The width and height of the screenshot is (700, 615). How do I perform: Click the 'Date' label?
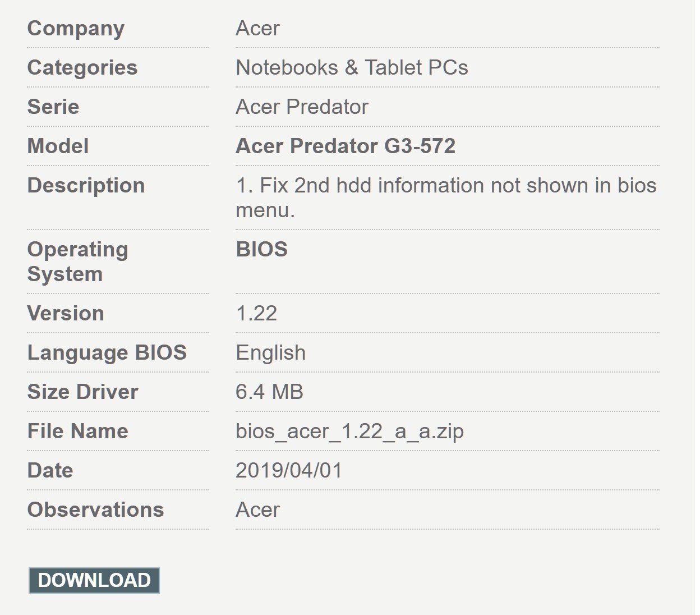(50, 470)
